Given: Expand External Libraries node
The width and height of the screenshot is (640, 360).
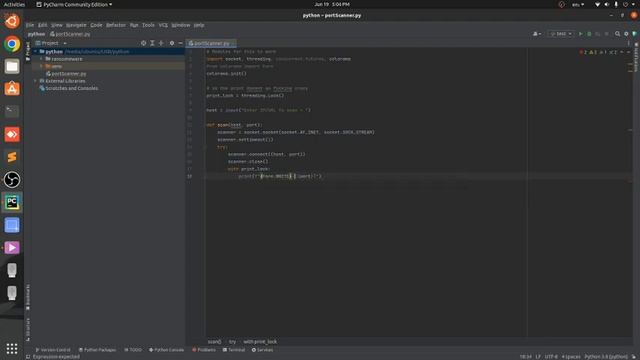Looking at the screenshot, I should point(36,81).
